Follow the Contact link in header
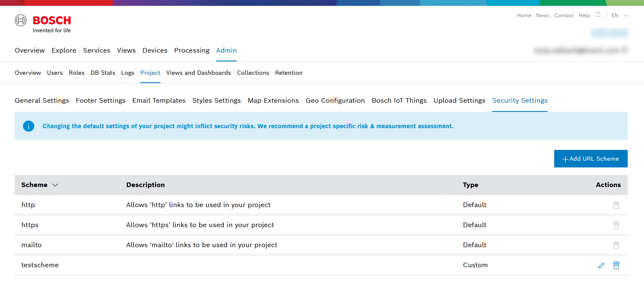This screenshot has width=644, height=291. pyautogui.click(x=563, y=15)
